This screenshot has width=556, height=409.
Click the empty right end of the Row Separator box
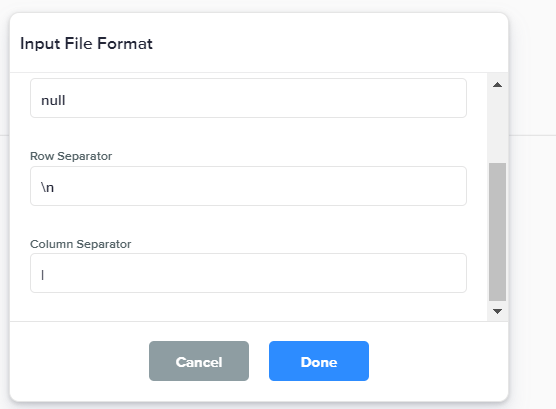(426, 186)
